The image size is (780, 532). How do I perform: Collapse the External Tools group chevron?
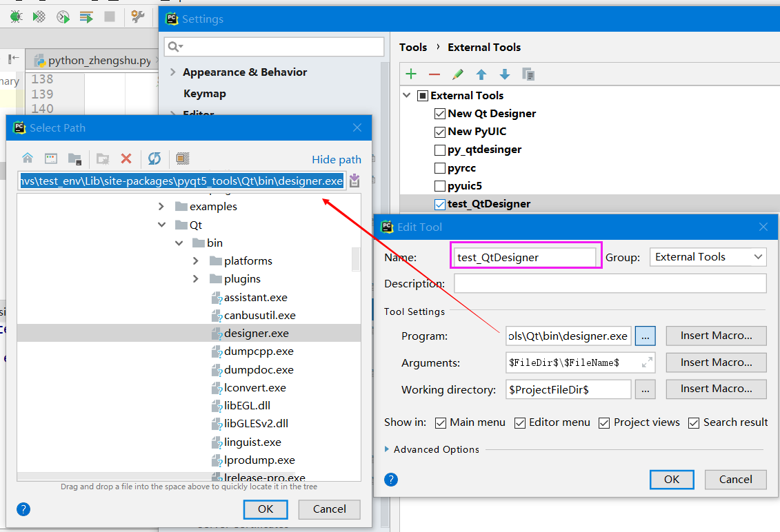[x=406, y=95]
